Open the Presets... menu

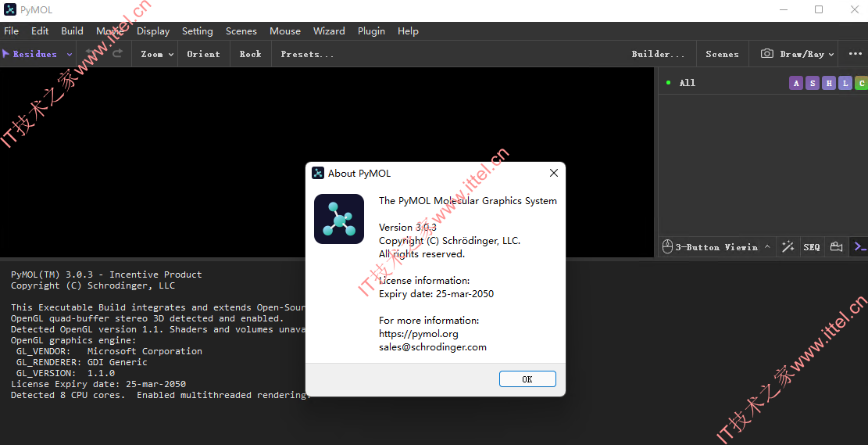click(x=307, y=54)
